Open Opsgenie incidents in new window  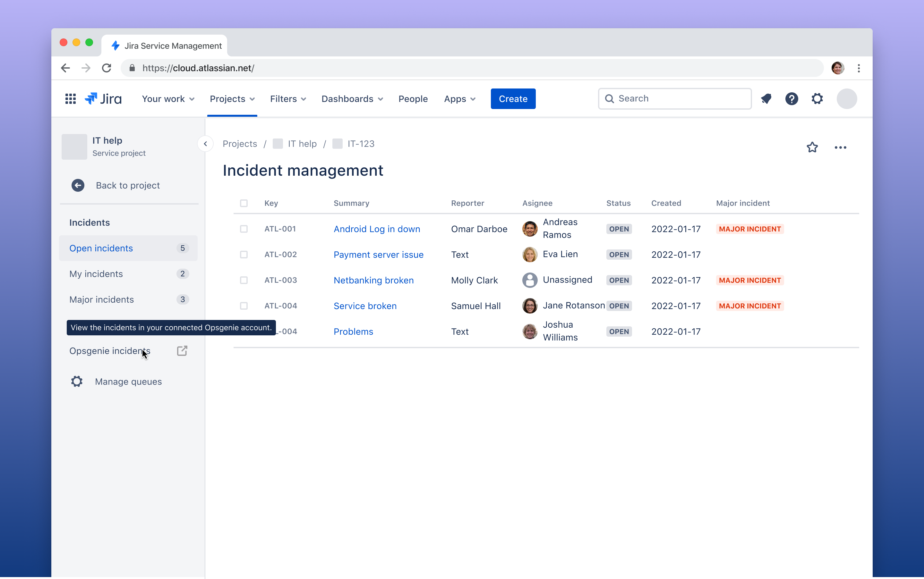(182, 350)
